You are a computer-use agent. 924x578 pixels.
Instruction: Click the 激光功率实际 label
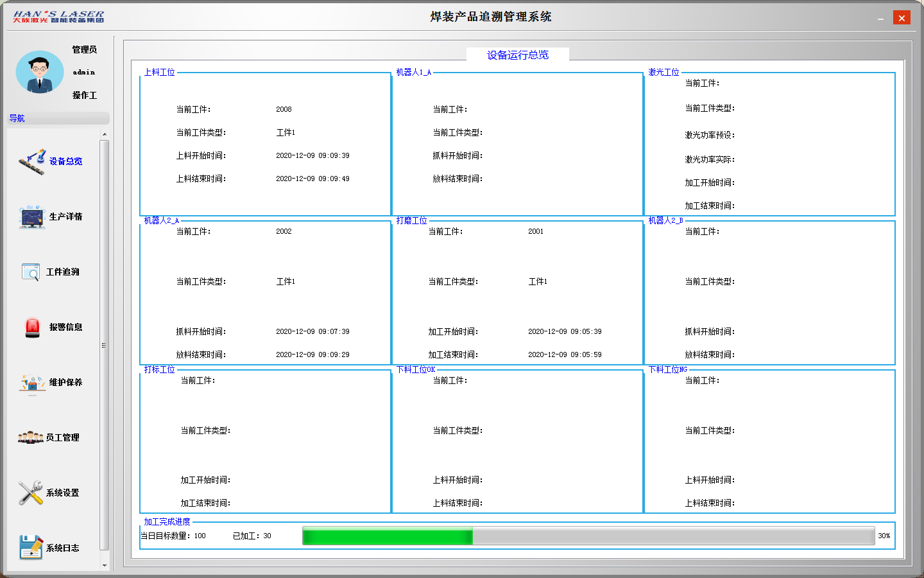[x=710, y=160]
